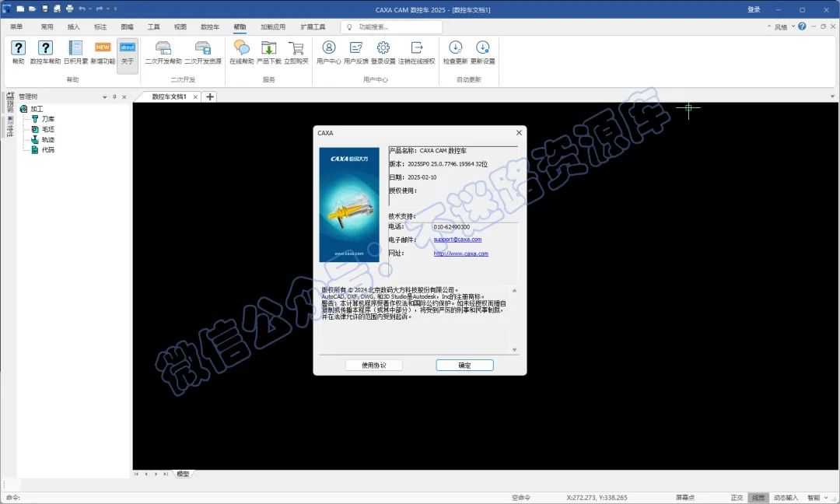Click the 屏幕点 status bar entry
This screenshot has height=504, width=840.
685,498
